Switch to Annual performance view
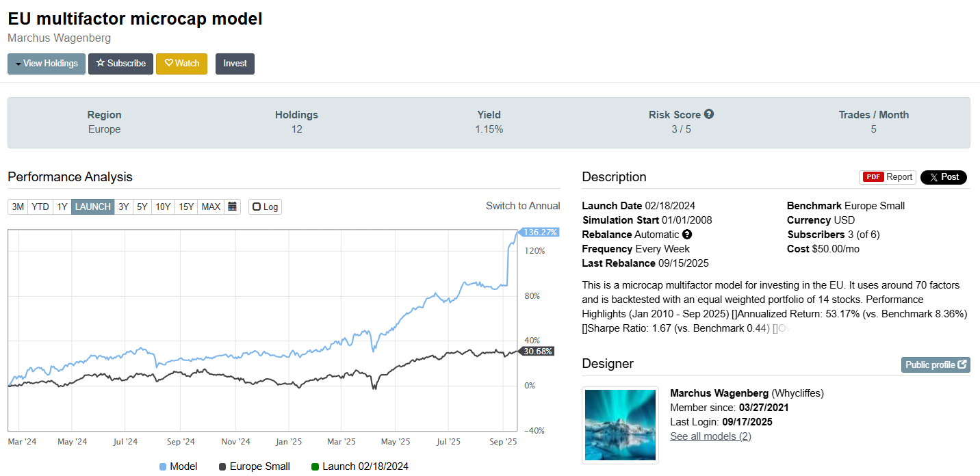 523,206
